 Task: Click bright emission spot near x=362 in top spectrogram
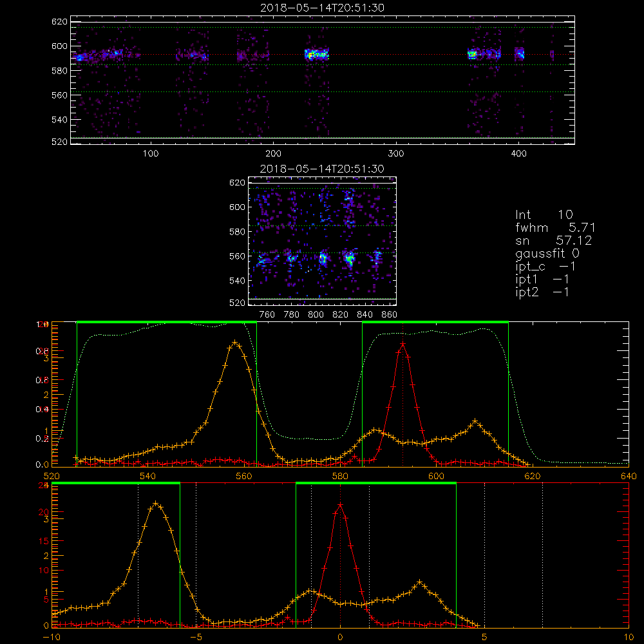coord(472,54)
